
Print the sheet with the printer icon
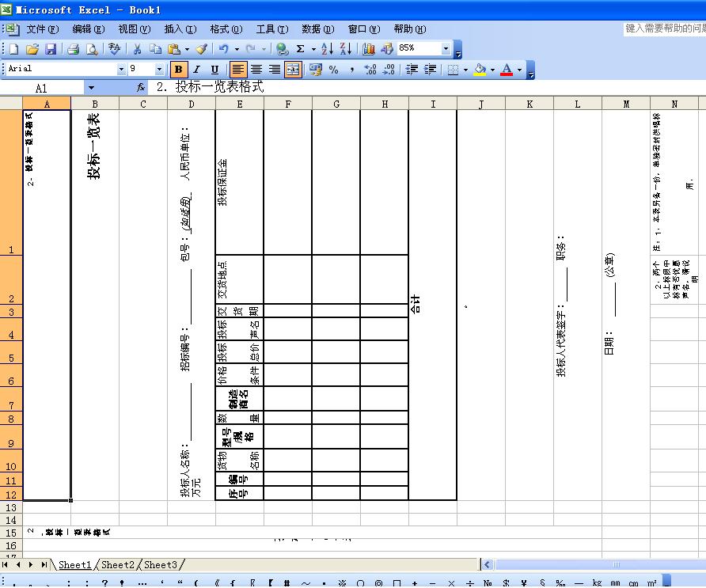pyautogui.click(x=73, y=48)
